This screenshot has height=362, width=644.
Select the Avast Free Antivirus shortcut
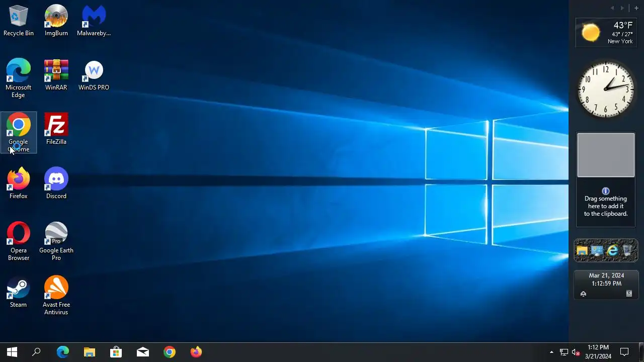[56, 296]
